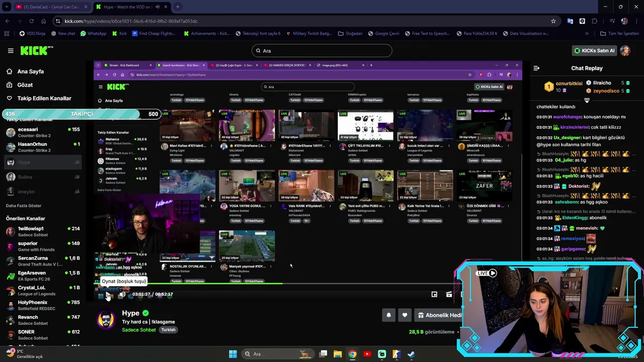Viewport: 644px width, 362px height.
Task: Click the Sadece Sohbet category link
Action: [139, 330]
